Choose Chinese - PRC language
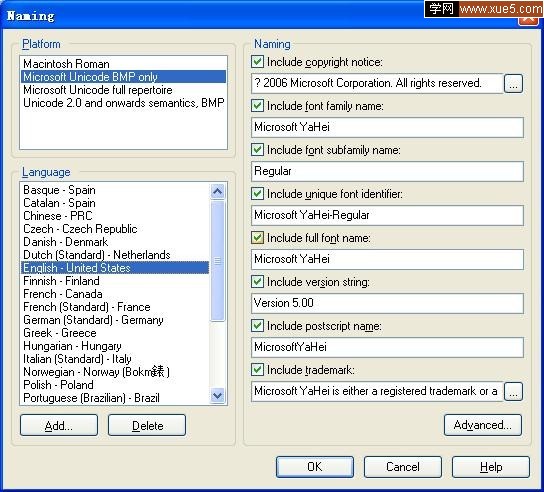 (115, 216)
